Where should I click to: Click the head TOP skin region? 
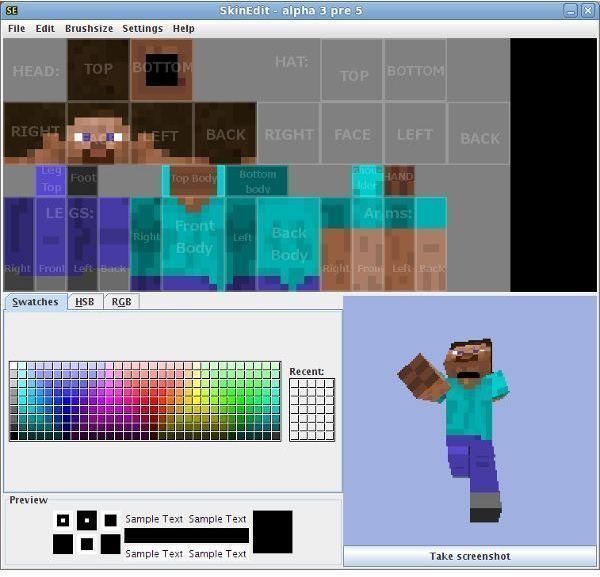point(98,70)
